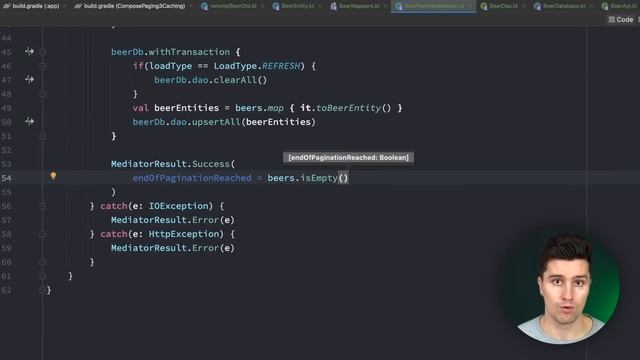Screen dimensions: 640x360
Task: Click the fold end marker at line 60
Action: coord(42,262)
